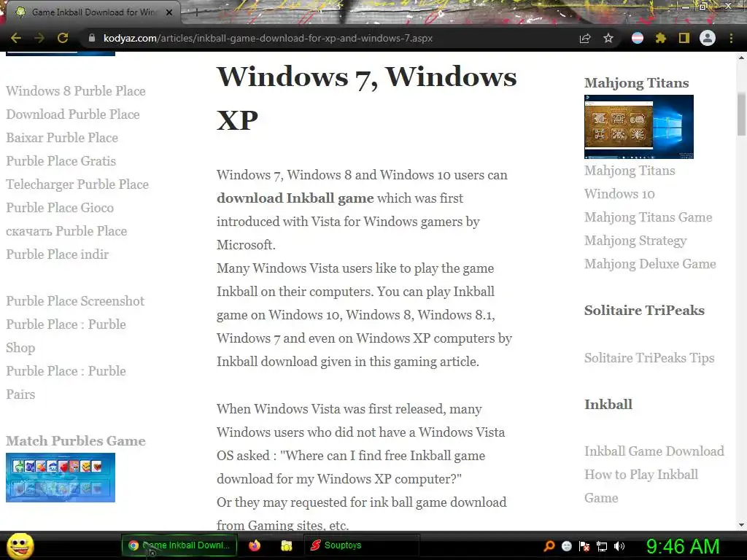Open Chrome's three-dot menu
747x560 pixels.
[731, 38]
